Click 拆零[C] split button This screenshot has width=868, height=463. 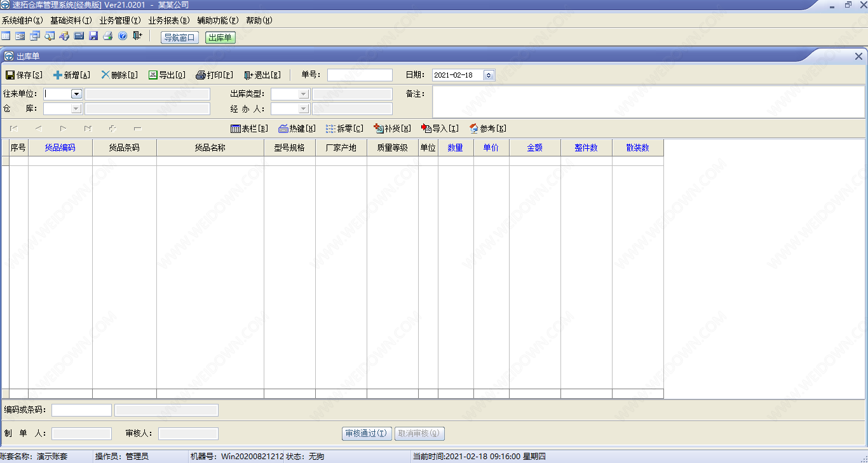pos(344,128)
